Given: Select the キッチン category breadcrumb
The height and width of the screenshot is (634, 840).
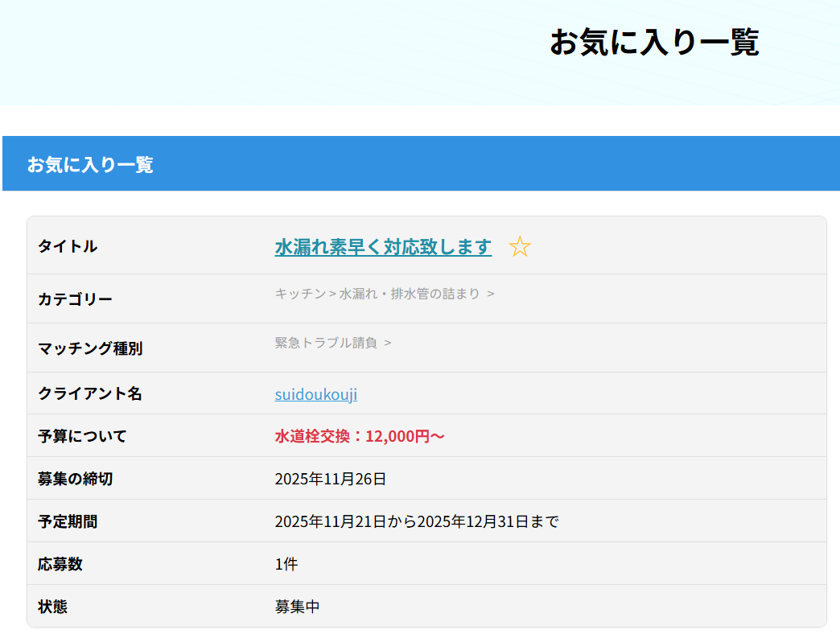Looking at the screenshot, I should [300, 294].
